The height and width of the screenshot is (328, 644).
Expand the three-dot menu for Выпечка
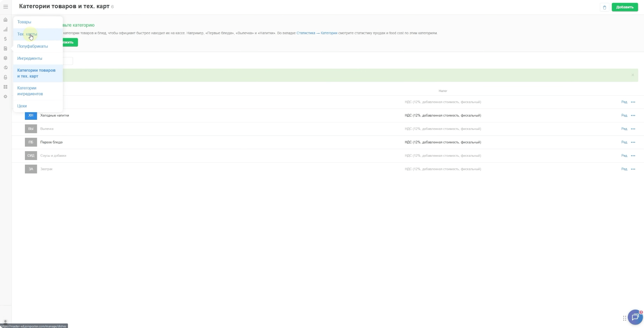coord(633,129)
